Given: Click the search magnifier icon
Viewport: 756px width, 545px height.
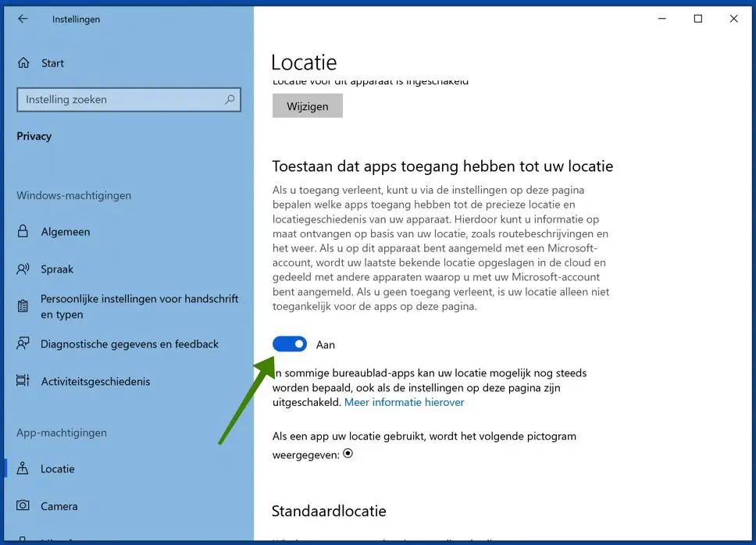Looking at the screenshot, I should click(230, 99).
